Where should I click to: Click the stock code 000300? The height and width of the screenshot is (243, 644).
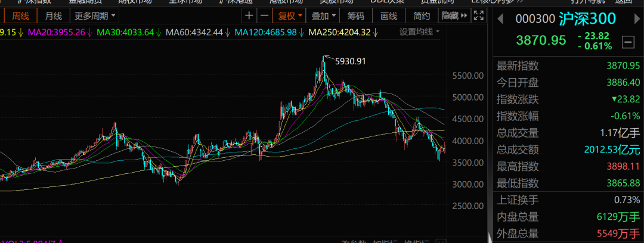535,19
